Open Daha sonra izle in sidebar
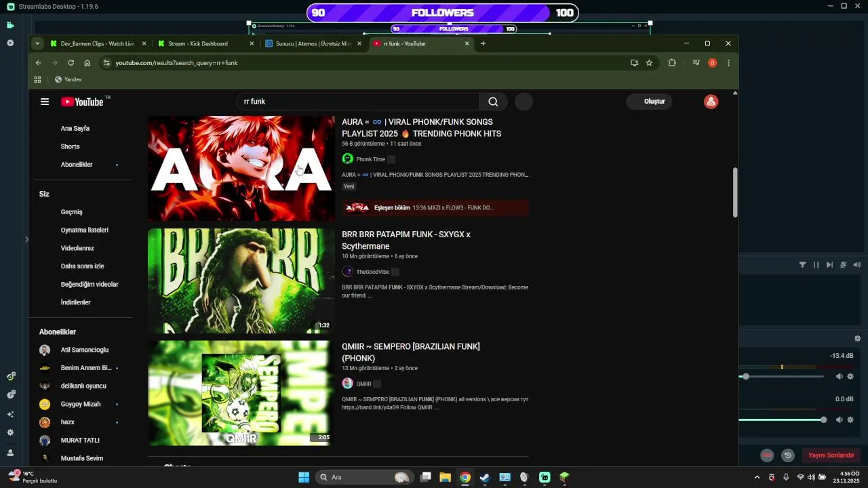Screen dimensions: 868x488 click(83, 266)
